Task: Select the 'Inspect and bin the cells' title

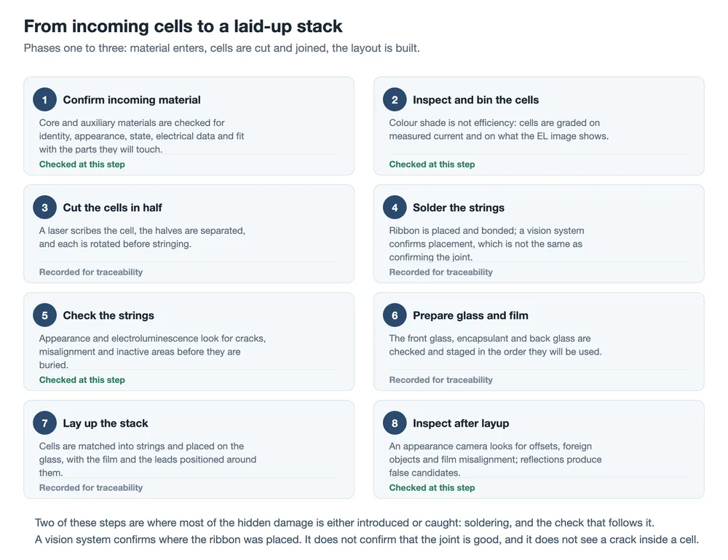Action: click(x=476, y=100)
